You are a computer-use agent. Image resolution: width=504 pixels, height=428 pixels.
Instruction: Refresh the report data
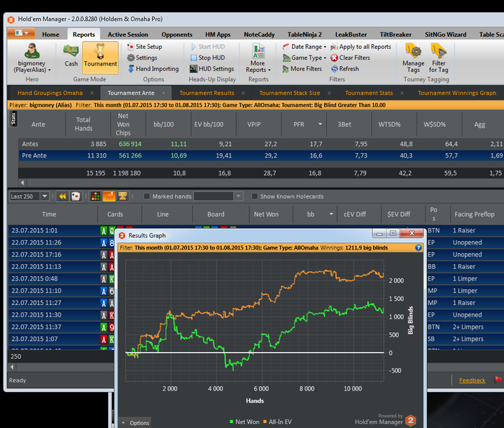345,69
